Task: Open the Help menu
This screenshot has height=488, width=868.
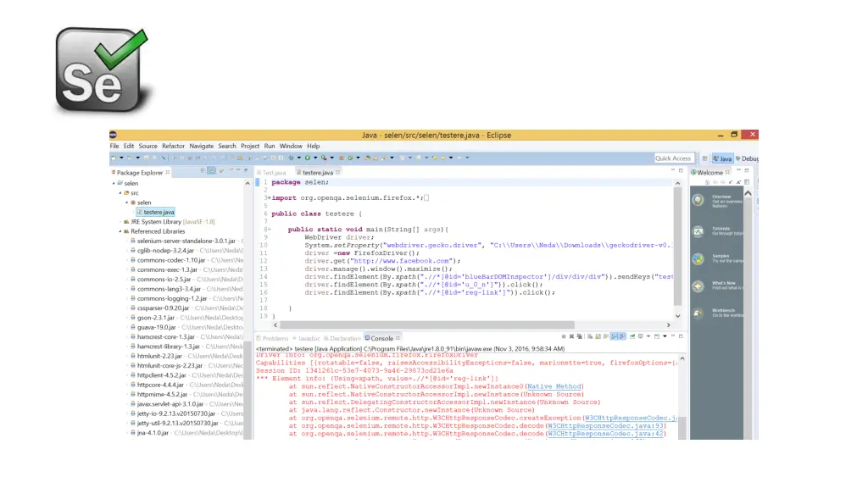Action: click(314, 146)
